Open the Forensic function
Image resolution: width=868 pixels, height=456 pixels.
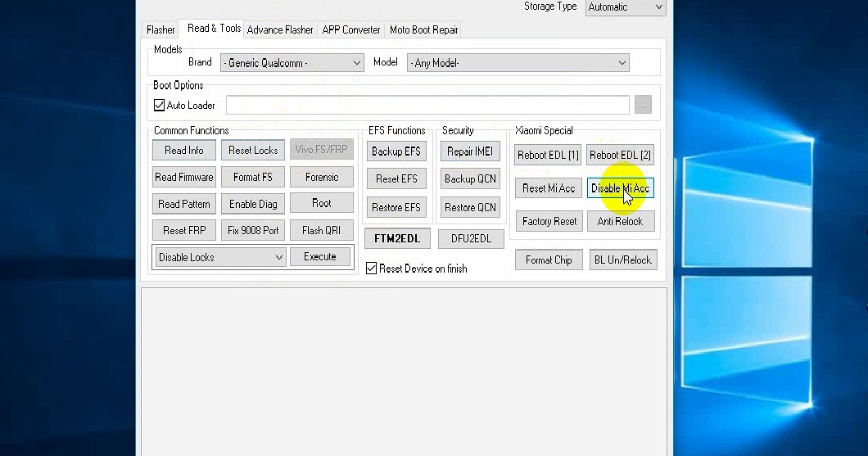pos(322,177)
